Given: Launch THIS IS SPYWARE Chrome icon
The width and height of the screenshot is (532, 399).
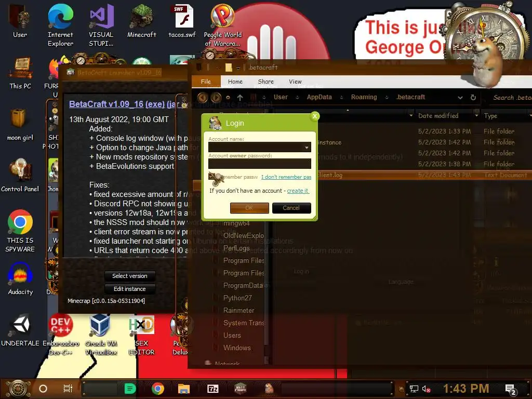Looking at the screenshot, I should pyautogui.click(x=20, y=231).
